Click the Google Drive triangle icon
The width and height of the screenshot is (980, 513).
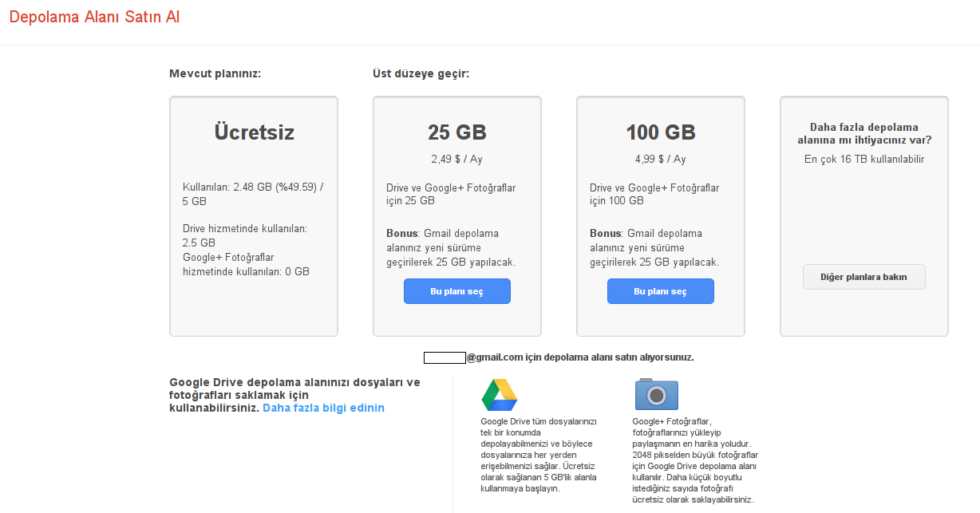click(500, 394)
